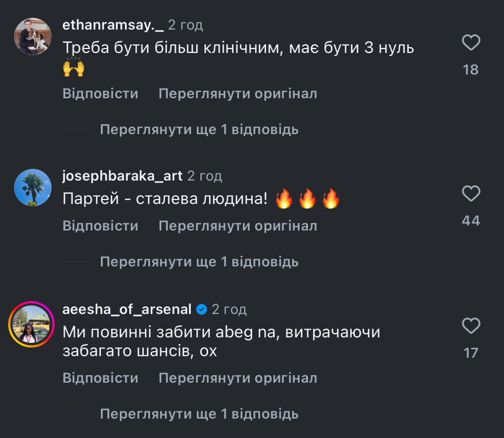
Task: Reply to aeesha_of_arsenal's comment via Відповісти
Action: 100,378
